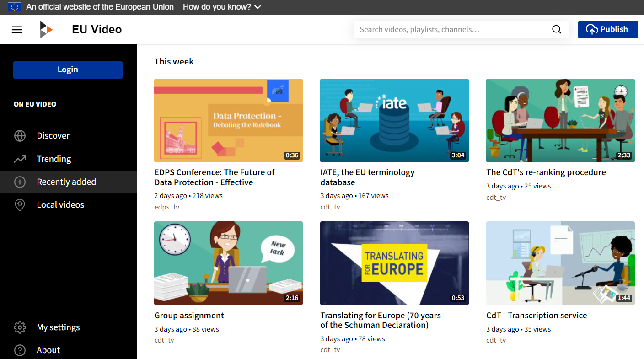Open the re-ranking procedure meeting thumbnail
The image size is (644, 359).
(x=560, y=120)
